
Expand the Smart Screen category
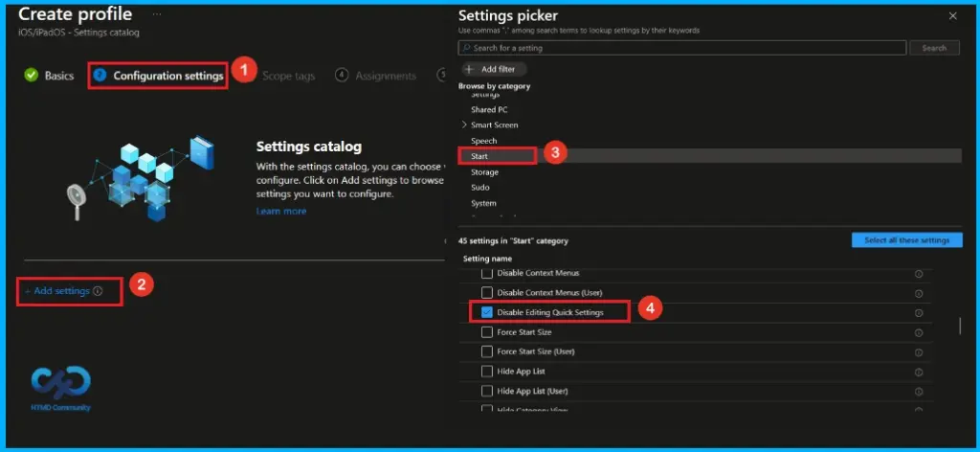464,125
